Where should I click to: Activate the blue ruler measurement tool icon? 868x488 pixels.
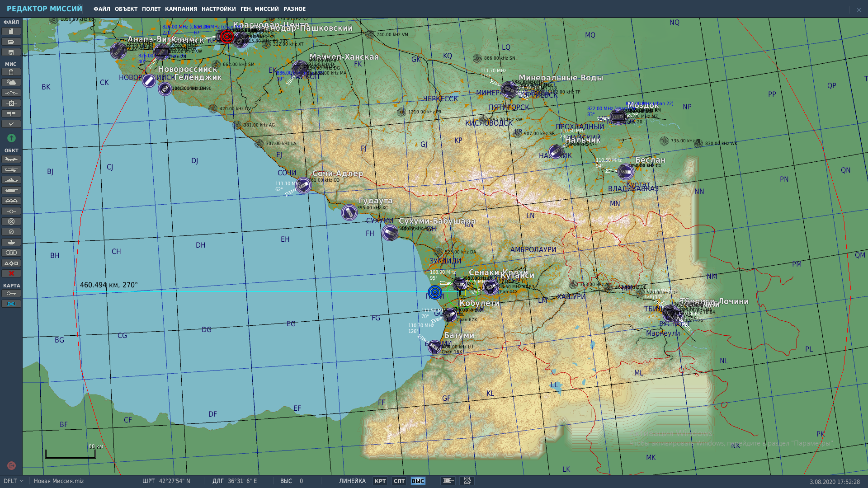(x=11, y=304)
